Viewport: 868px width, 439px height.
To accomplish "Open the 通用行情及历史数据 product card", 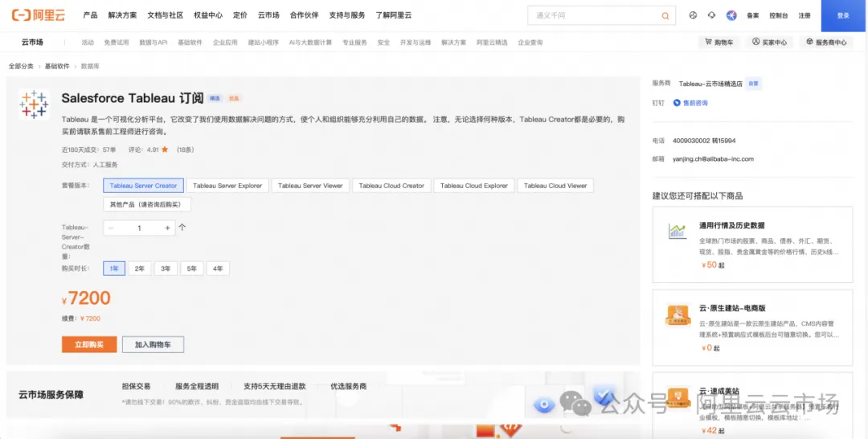I will (x=752, y=244).
